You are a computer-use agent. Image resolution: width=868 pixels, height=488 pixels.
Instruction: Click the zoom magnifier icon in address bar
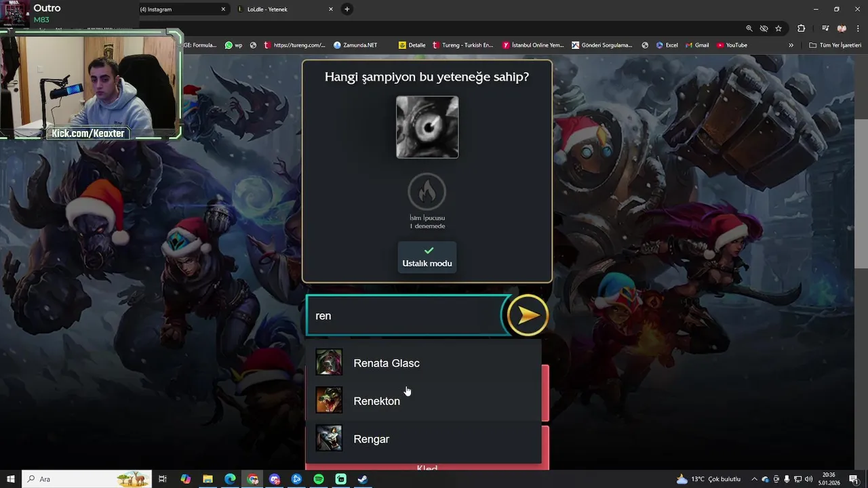tap(749, 28)
